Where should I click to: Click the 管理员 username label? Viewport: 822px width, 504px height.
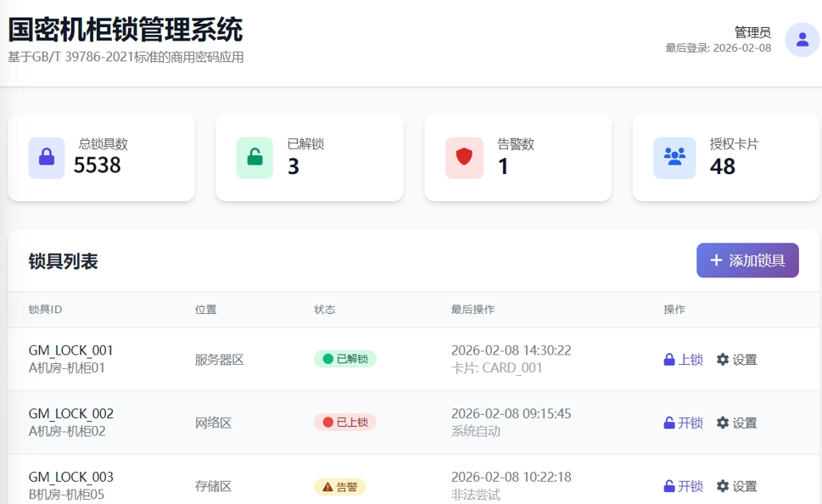coord(752,32)
